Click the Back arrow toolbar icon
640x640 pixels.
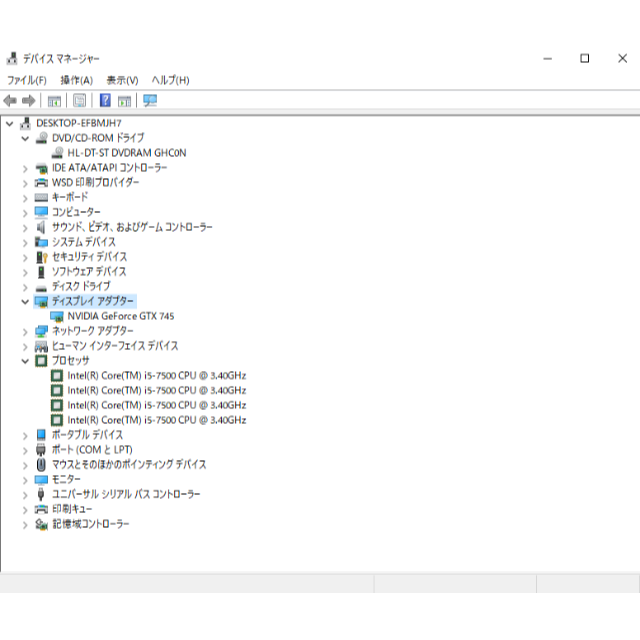pyautogui.click(x=10, y=100)
